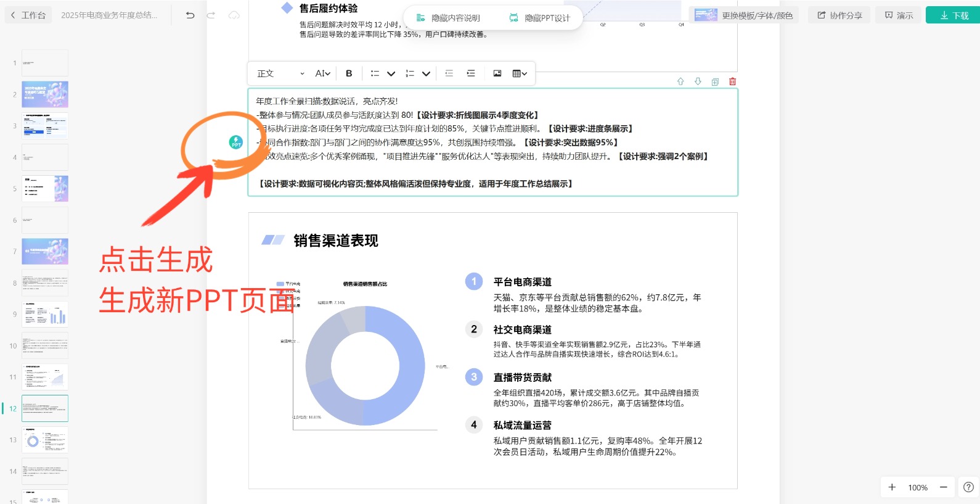Toggle bold formatting in the text toolbar
The height and width of the screenshot is (504, 980).
point(349,73)
